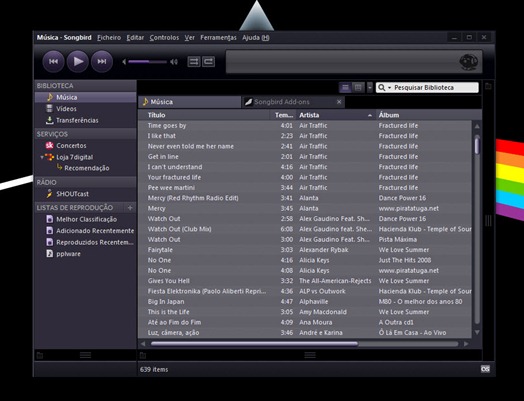Toggle repeat mode button
This screenshot has width=524, height=401.
[209, 61]
